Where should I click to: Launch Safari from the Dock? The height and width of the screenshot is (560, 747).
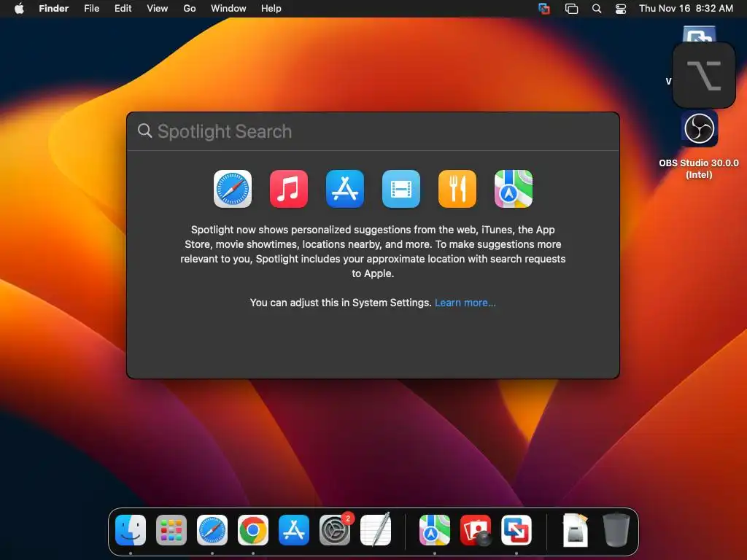point(212,530)
